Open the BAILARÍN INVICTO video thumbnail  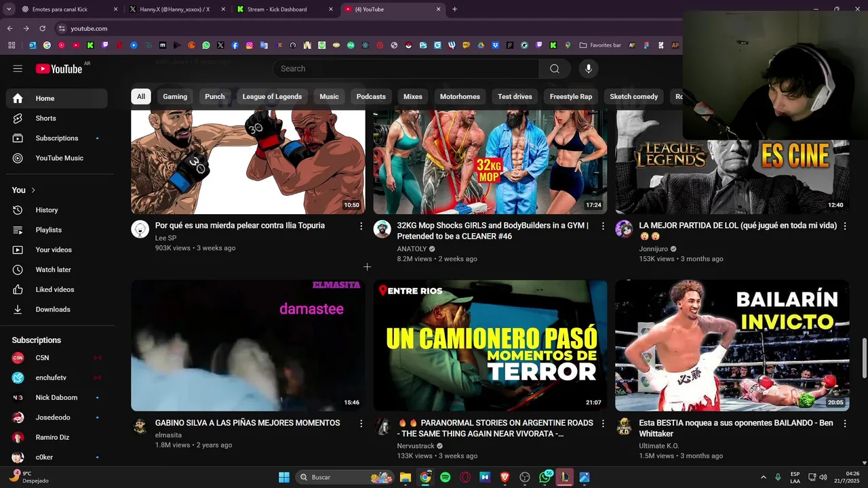click(732, 346)
